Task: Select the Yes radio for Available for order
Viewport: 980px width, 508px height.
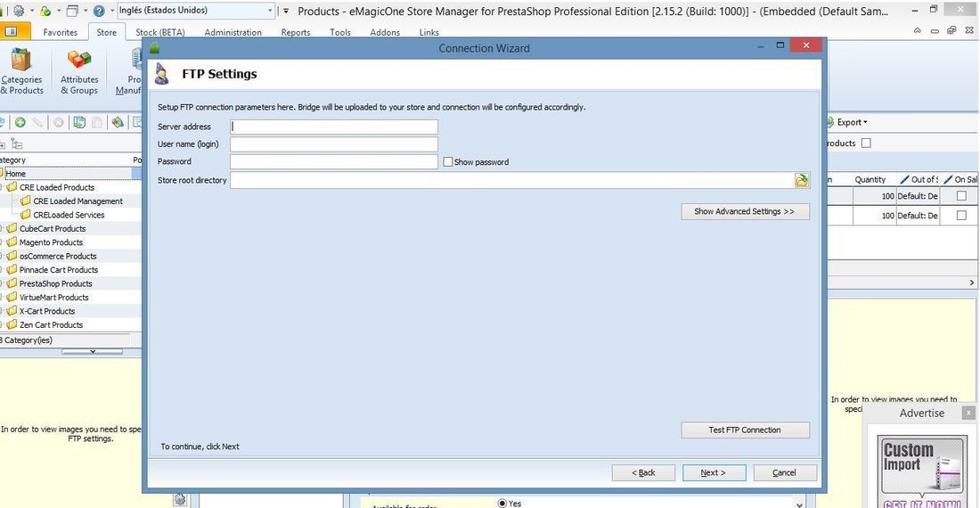Action: pos(502,503)
